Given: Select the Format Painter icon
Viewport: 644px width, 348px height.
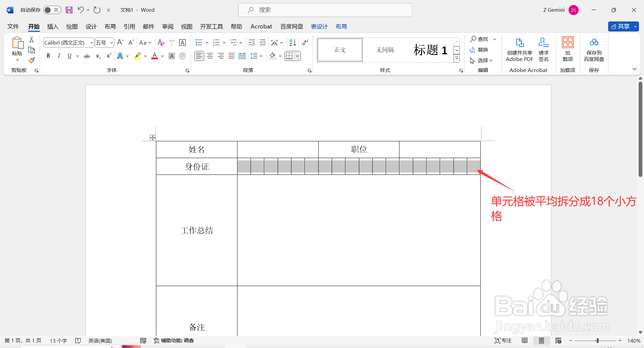Looking at the screenshot, I should (31, 60).
